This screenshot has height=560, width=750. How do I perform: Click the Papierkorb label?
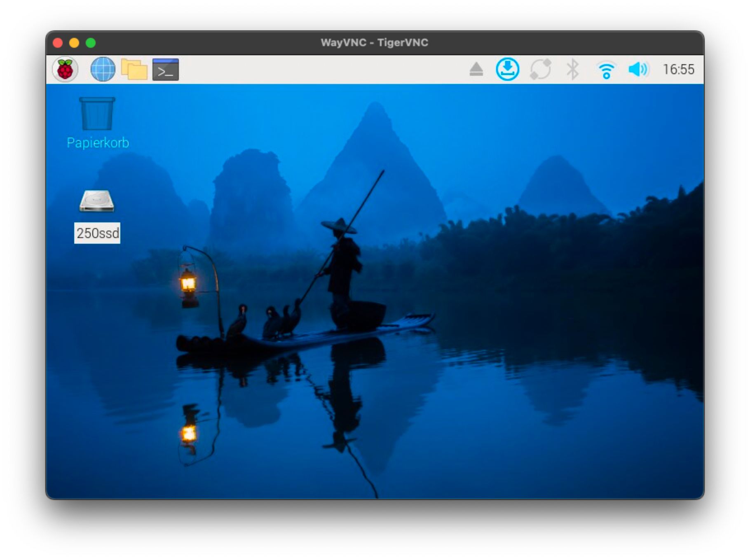click(x=98, y=142)
